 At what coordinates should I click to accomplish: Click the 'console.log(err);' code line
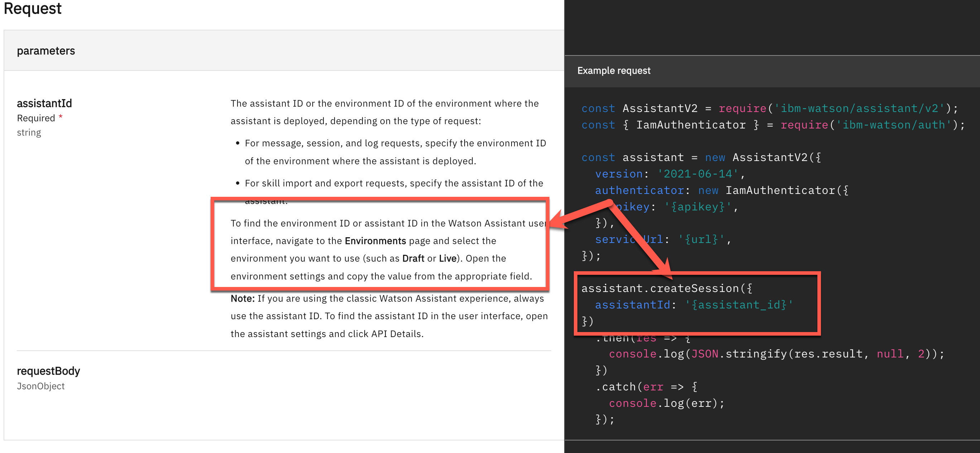[667, 403]
